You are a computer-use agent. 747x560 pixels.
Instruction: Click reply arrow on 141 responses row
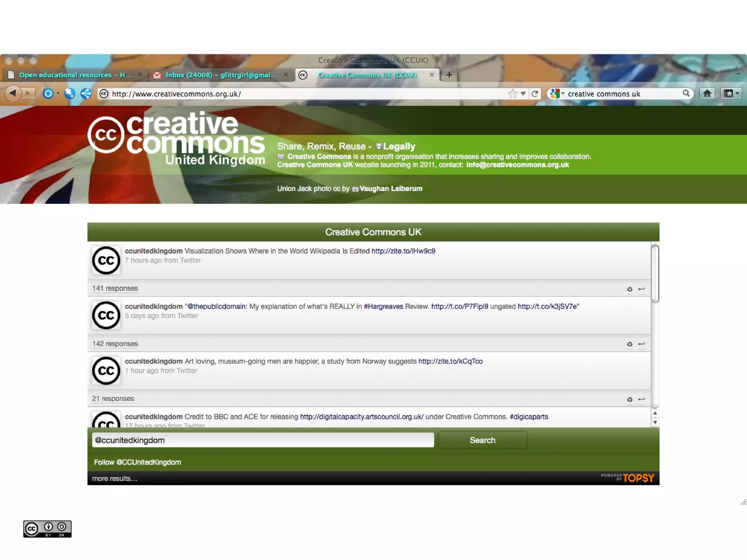point(641,289)
